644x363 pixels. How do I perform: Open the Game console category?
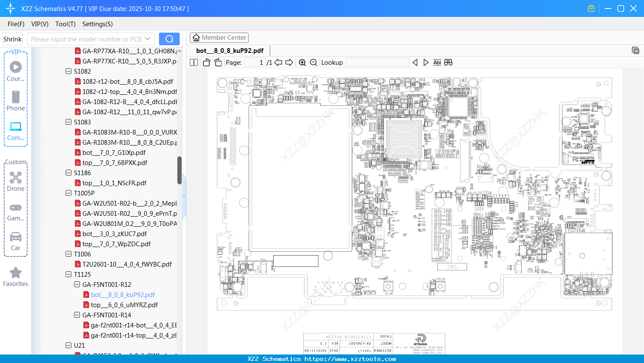click(16, 212)
